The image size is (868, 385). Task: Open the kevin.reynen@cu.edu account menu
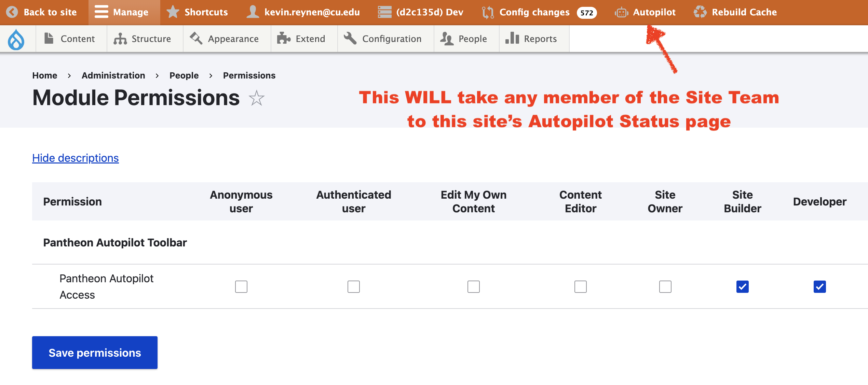[312, 12]
